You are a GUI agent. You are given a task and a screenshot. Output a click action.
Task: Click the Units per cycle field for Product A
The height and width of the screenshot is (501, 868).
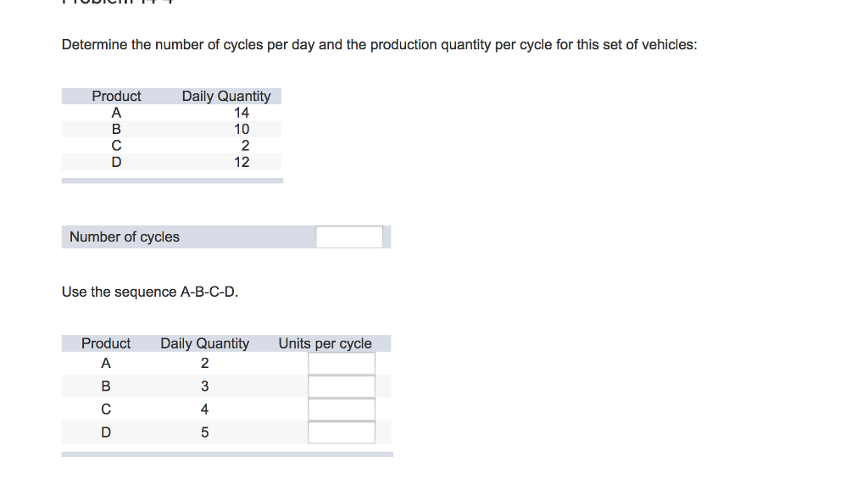[342, 363]
